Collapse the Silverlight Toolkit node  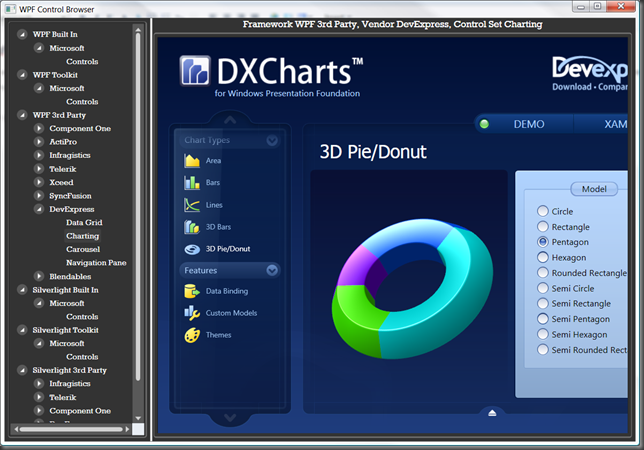pyautogui.click(x=22, y=330)
